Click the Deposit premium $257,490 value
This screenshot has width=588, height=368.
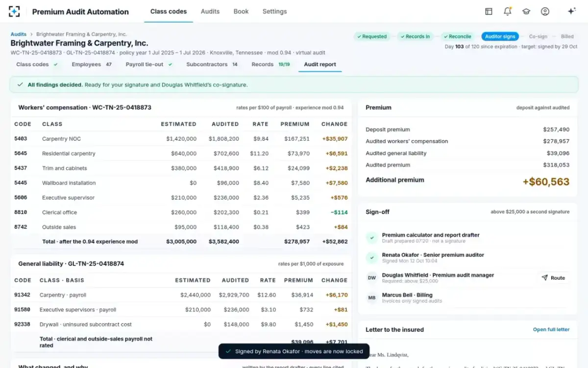coord(556,130)
